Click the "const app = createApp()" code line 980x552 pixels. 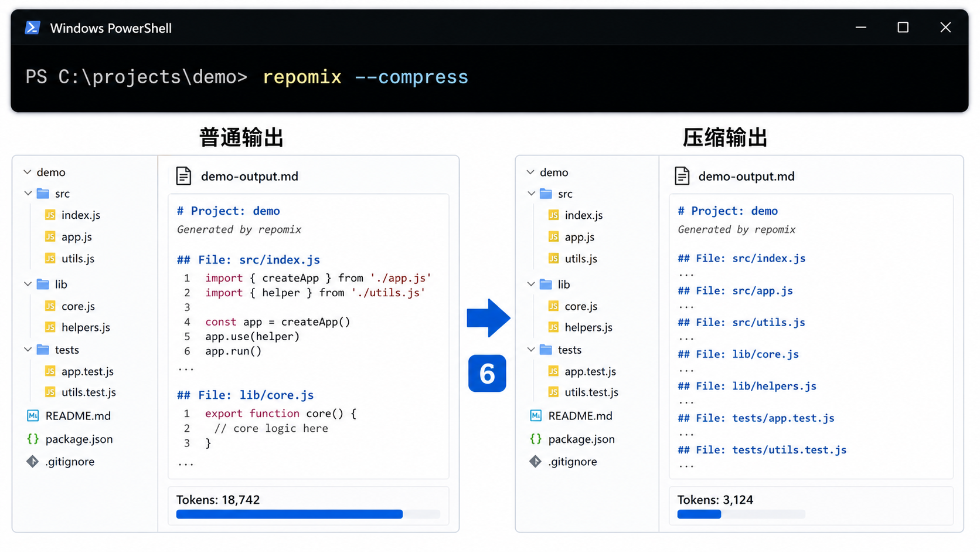(x=278, y=322)
